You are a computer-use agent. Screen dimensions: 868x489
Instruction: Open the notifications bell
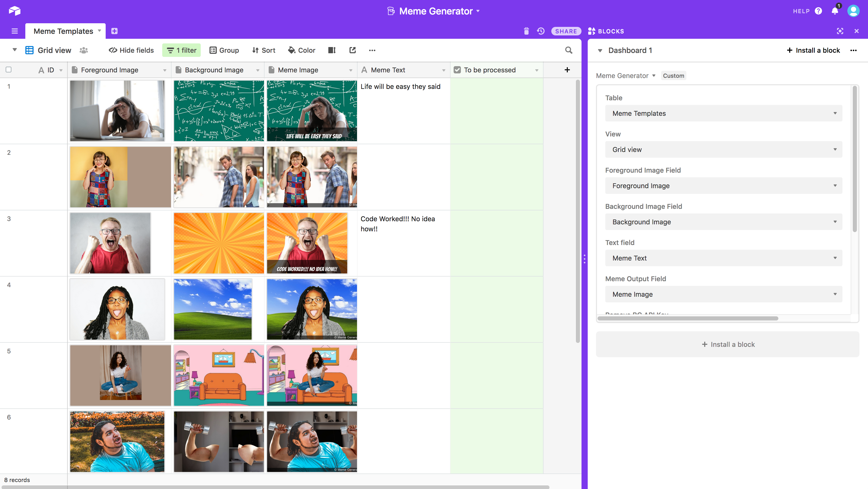pos(835,11)
